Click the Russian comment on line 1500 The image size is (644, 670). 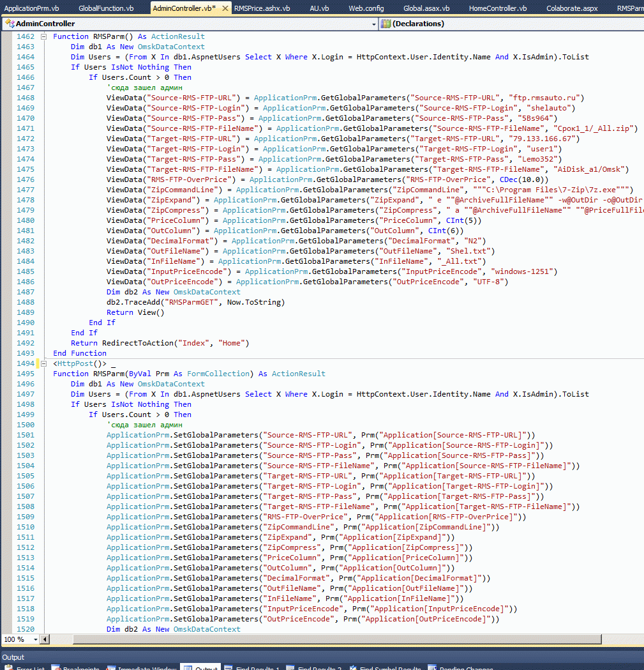click(144, 425)
